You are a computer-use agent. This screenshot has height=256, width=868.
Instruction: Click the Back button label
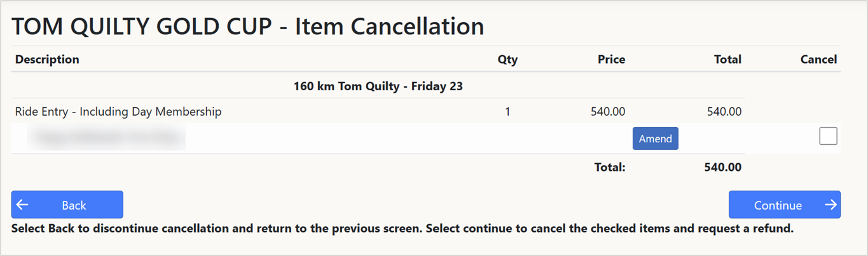(74, 205)
